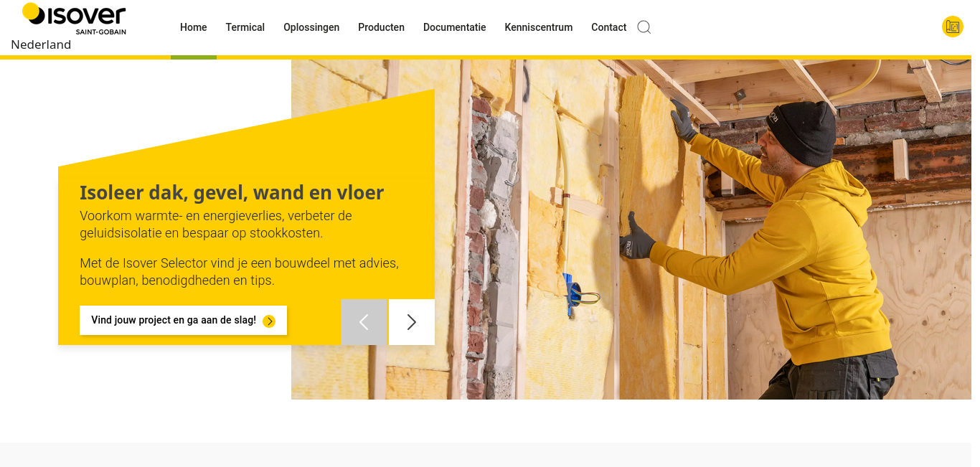Viewport: 980px width, 467px height.
Task: Expand the Oplossingen navigation menu
Action: pos(311,27)
